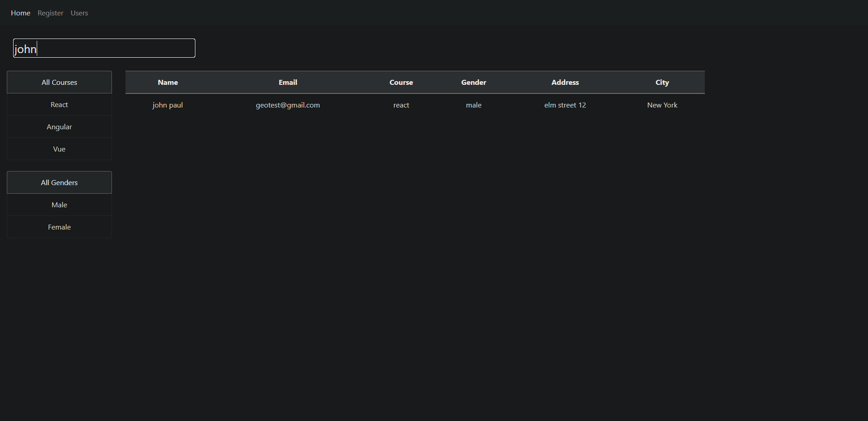
Task: Go to the Register page
Action: point(50,13)
